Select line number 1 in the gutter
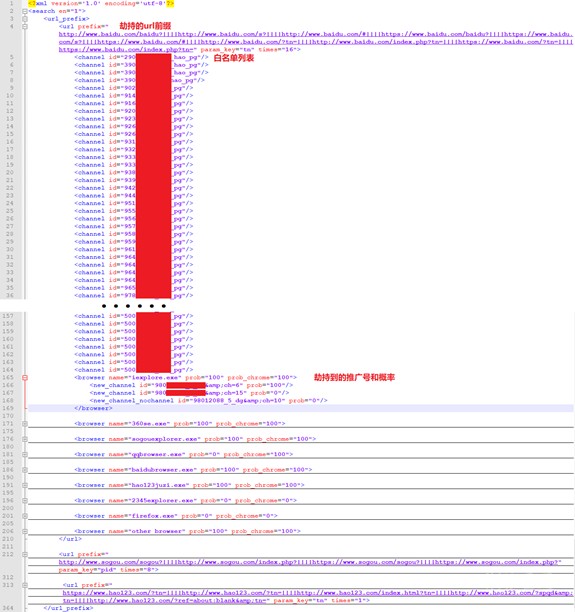 click(x=12, y=3)
